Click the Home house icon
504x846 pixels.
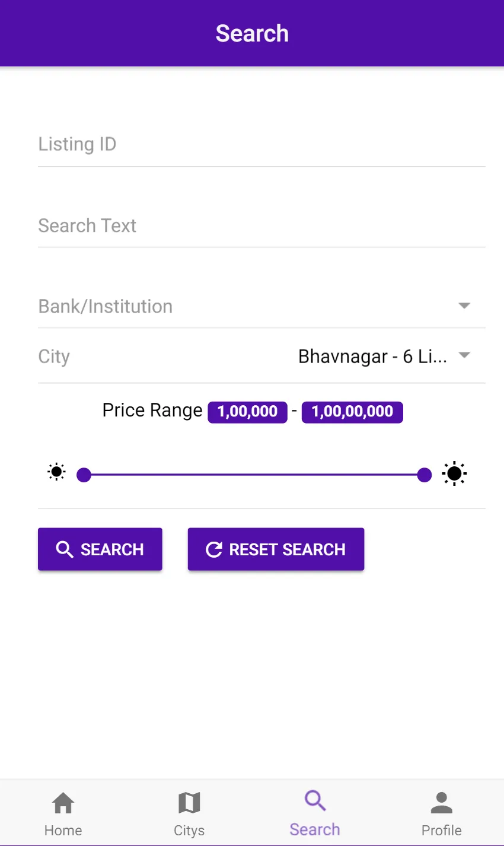click(x=63, y=803)
